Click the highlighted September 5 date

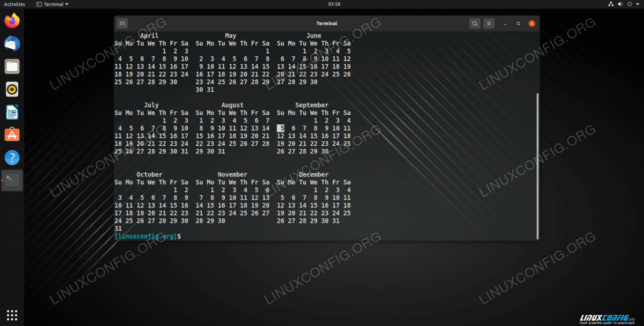point(281,128)
